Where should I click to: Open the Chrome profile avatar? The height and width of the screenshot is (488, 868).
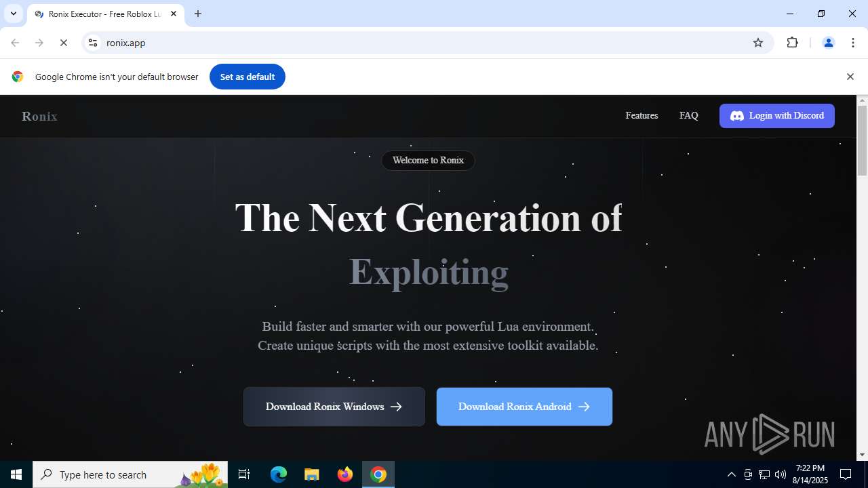pos(828,43)
